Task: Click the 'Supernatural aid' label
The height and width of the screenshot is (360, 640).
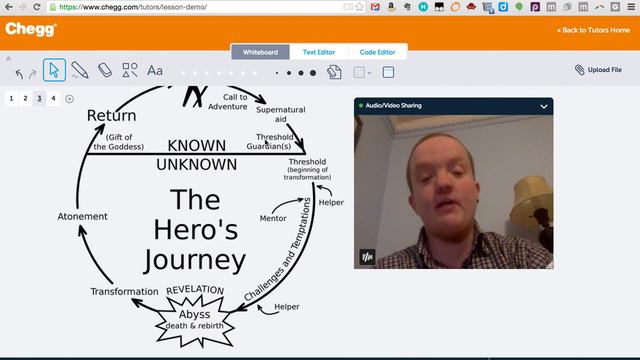Action: (x=280, y=114)
